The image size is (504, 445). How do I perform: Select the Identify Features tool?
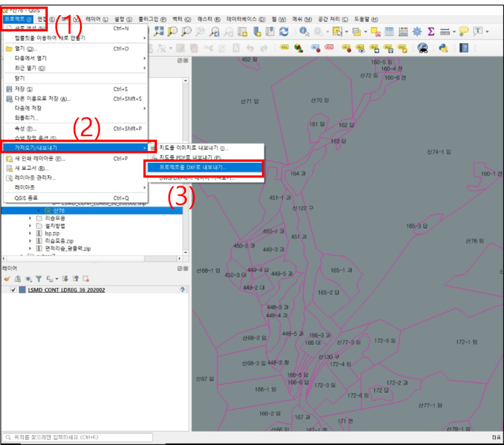pyautogui.click(x=304, y=31)
